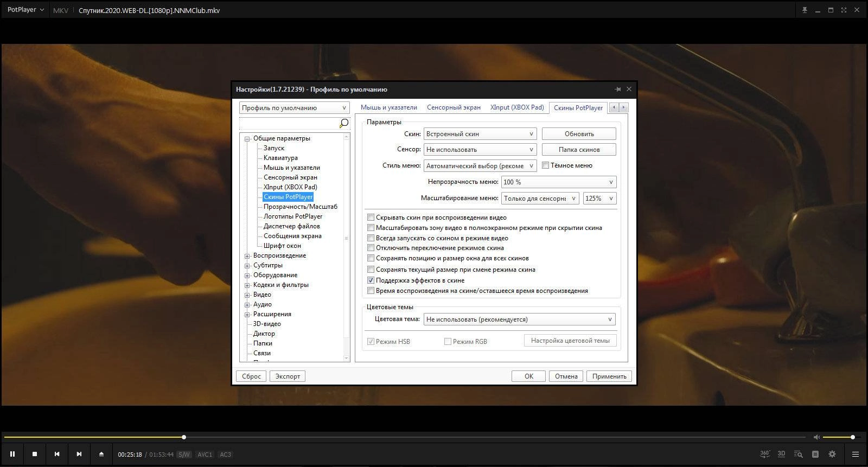This screenshot has height=467, width=868.
Task: Pause playback with the pause button
Action: [12, 454]
